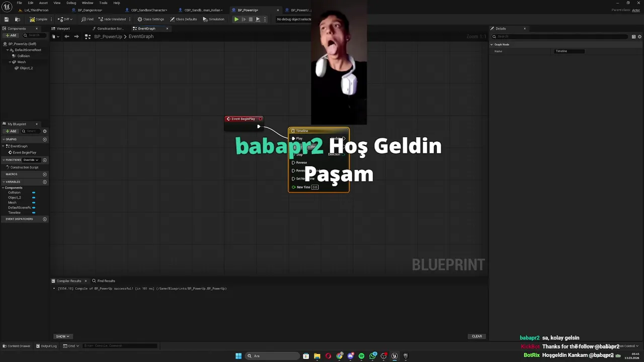Click the Components search field
The height and width of the screenshot is (362, 644).
click(x=34, y=36)
